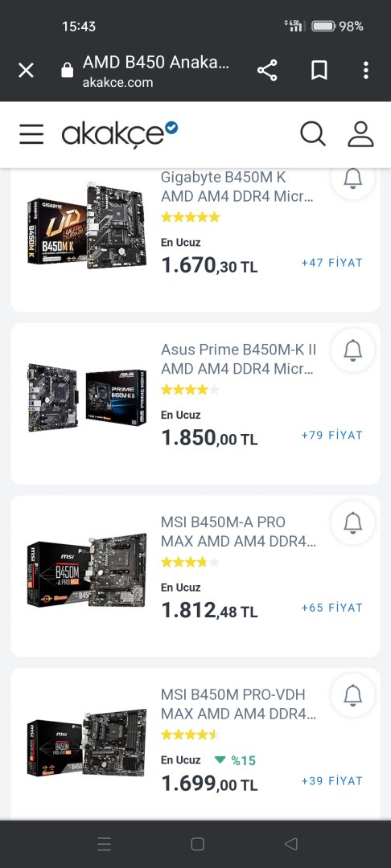The height and width of the screenshot is (868, 391).
Task: Close the browser tab with X
Action: click(26, 70)
